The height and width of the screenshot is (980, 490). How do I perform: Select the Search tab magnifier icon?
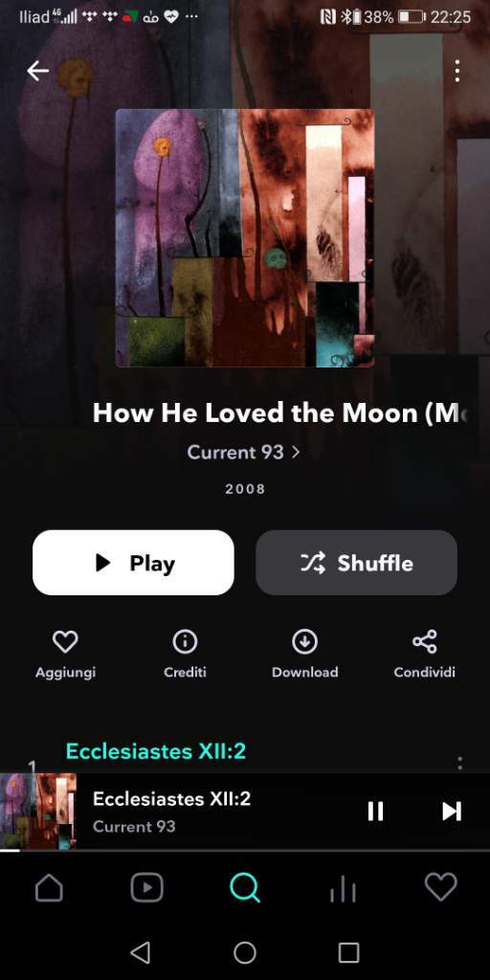(x=245, y=887)
